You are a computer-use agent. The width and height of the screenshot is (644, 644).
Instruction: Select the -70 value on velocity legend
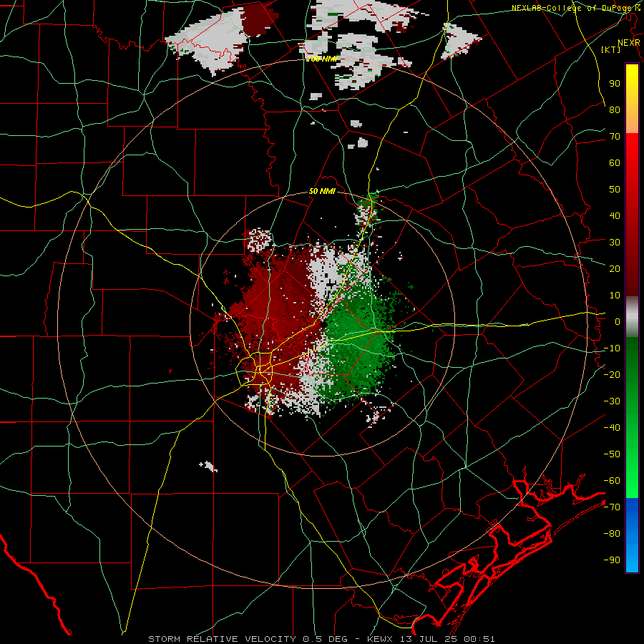pyautogui.click(x=612, y=507)
